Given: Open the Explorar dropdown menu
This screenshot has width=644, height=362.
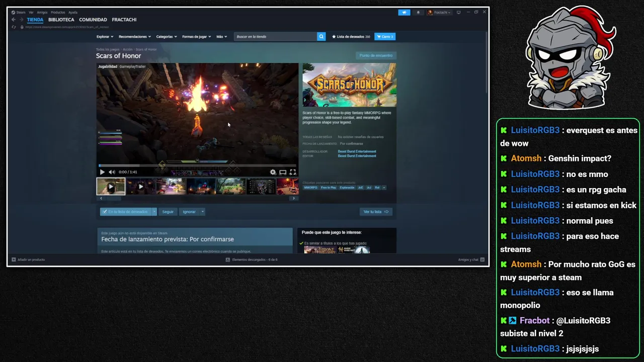Looking at the screenshot, I should coord(105,37).
